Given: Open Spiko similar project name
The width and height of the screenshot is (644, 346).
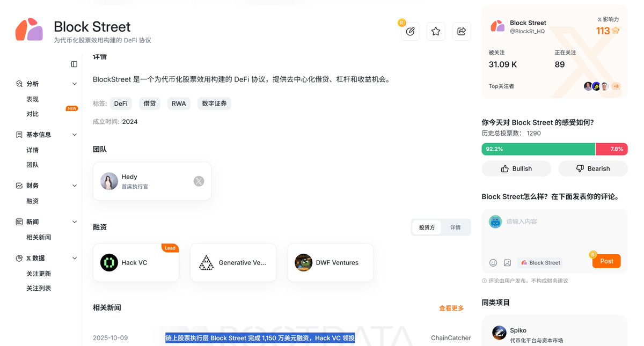Looking at the screenshot, I should (518, 330).
